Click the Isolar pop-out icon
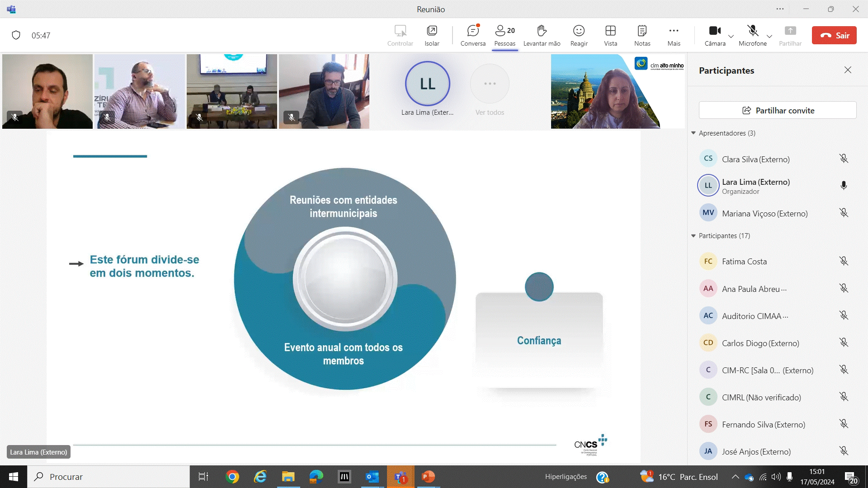Image resolution: width=868 pixels, height=488 pixels. [x=432, y=31]
